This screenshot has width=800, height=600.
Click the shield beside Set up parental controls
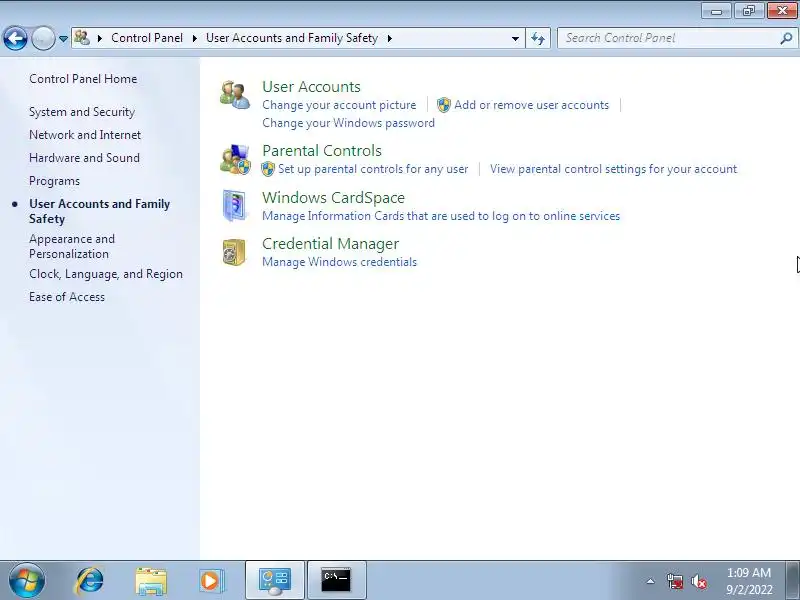point(268,169)
